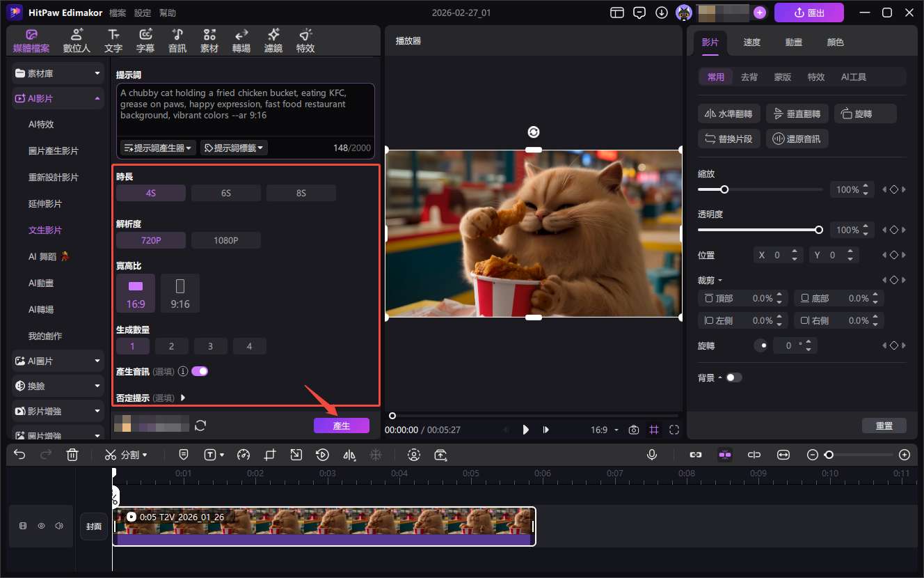Click the undo arrow in timeline toolbar
Image resolution: width=924 pixels, height=578 pixels.
[19, 455]
